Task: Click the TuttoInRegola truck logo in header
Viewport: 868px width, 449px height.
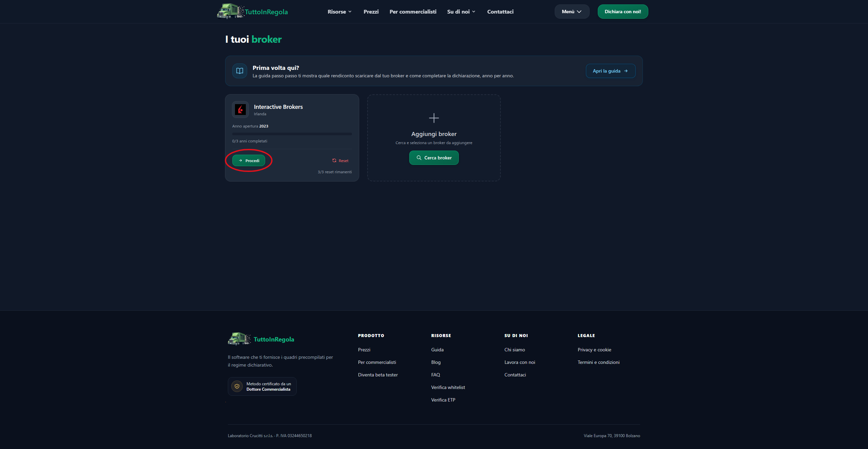Action: tap(231, 11)
